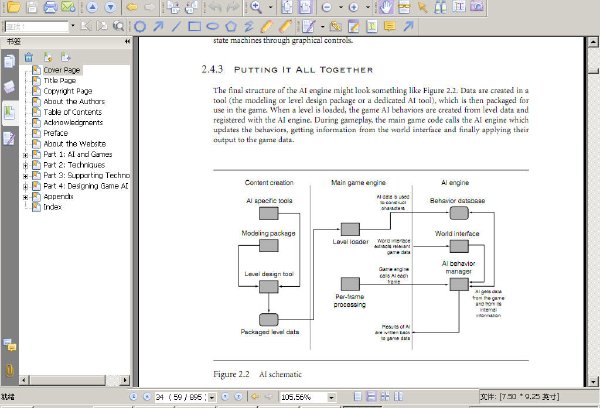Click the vertical scrollbar thumb

point(593,71)
